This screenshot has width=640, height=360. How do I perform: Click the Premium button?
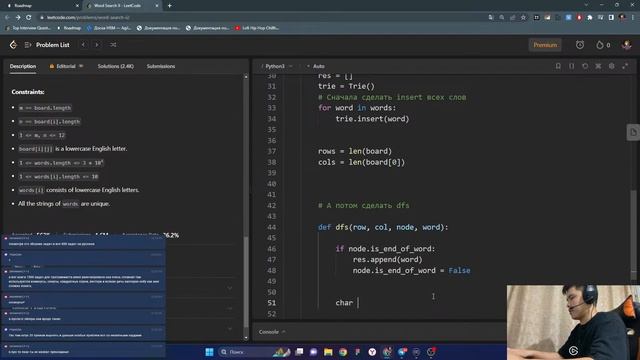(x=545, y=45)
